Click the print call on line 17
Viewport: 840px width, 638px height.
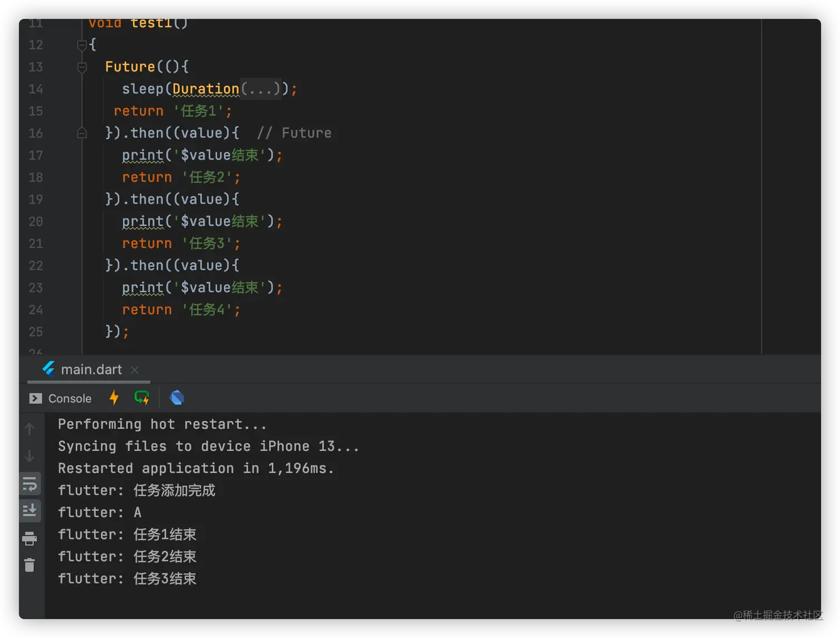(143, 155)
